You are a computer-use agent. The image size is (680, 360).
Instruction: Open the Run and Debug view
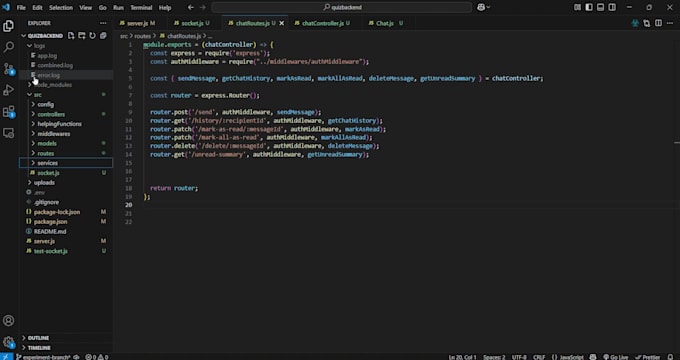[x=8, y=90]
